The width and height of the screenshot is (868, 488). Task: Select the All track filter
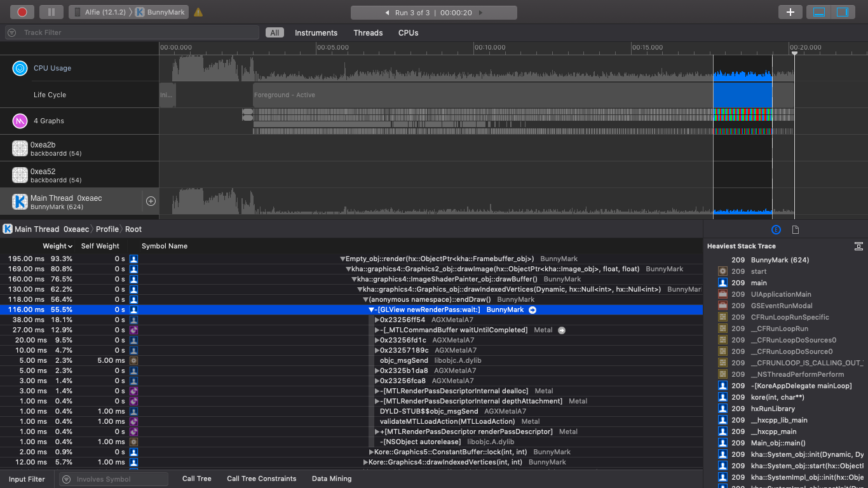(x=275, y=32)
